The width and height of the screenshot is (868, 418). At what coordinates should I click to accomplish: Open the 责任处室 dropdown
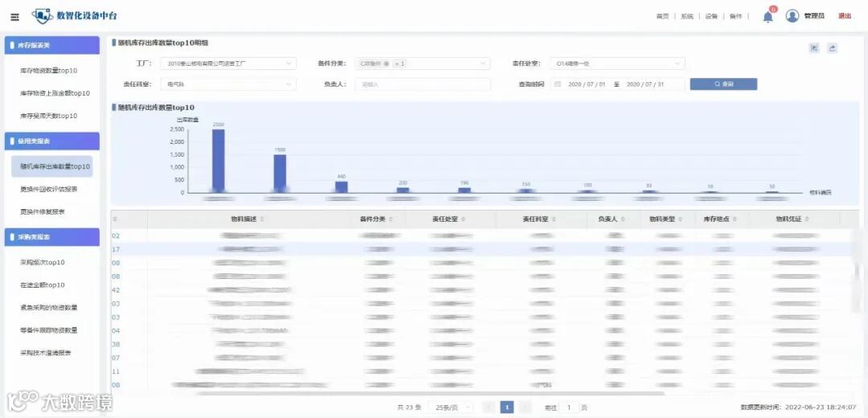[x=618, y=64]
